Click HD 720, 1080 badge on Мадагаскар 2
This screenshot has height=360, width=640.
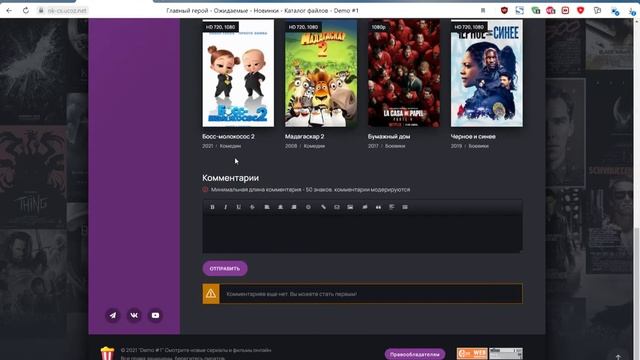click(x=303, y=27)
